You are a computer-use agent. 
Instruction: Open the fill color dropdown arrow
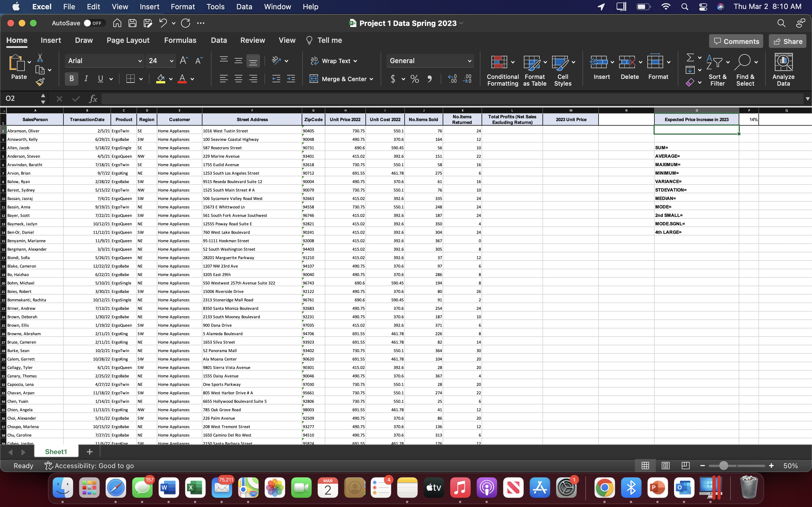(x=171, y=79)
